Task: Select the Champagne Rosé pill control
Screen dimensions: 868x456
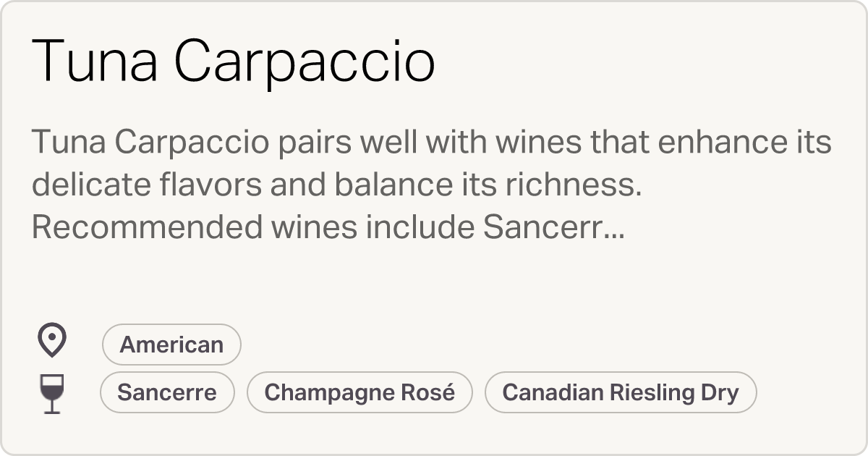Action: pyautogui.click(x=359, y=392)
